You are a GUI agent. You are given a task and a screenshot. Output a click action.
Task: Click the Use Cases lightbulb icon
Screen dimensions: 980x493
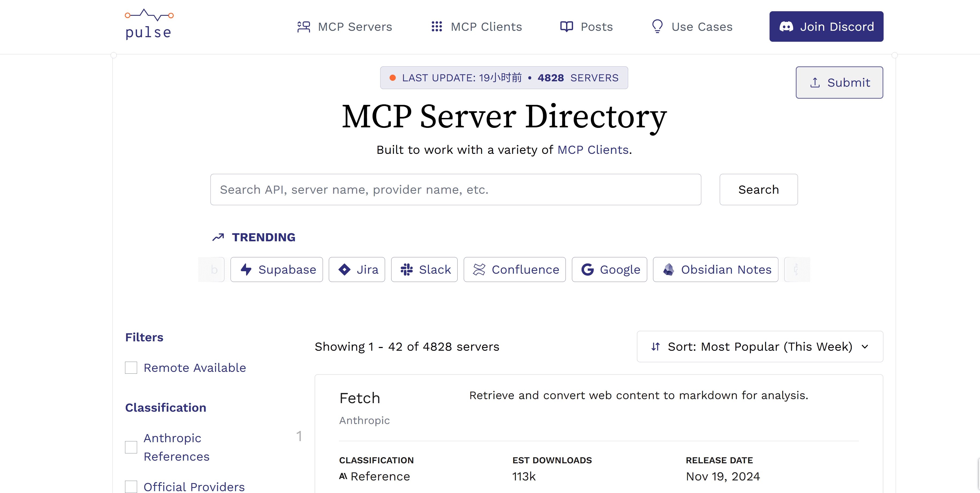click(657, 26)
